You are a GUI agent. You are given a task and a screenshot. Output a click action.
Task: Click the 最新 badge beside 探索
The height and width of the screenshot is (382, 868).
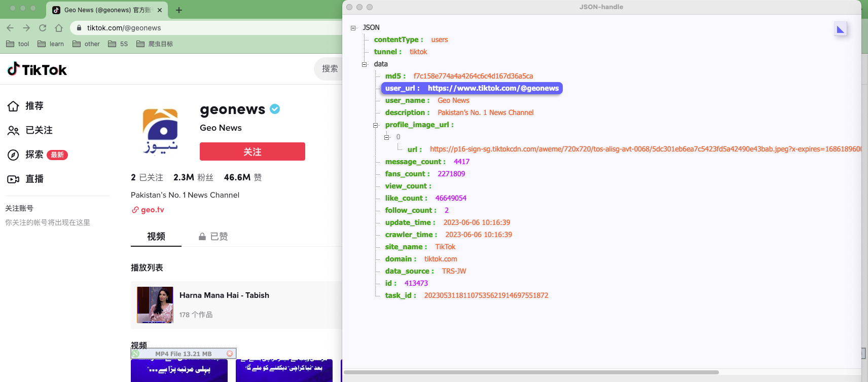[x=57, y=155]
